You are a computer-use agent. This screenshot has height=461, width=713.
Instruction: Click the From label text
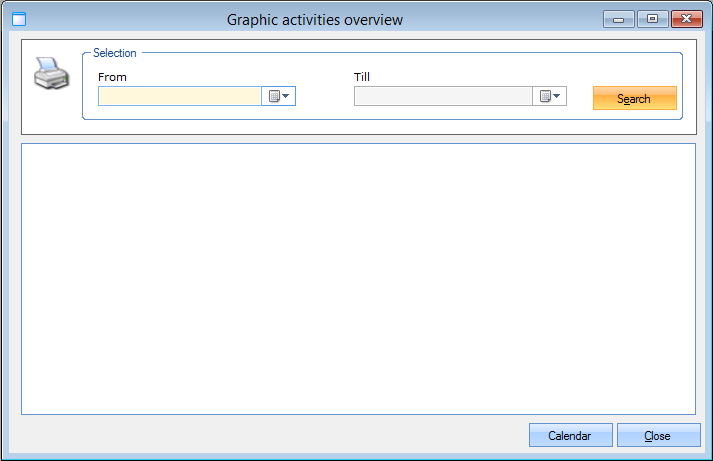coord(112,77)
